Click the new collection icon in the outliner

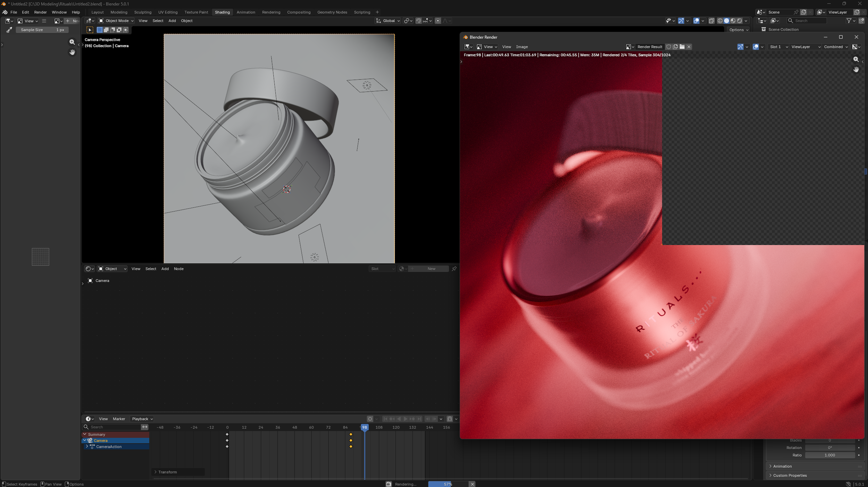tap(861, 21)
